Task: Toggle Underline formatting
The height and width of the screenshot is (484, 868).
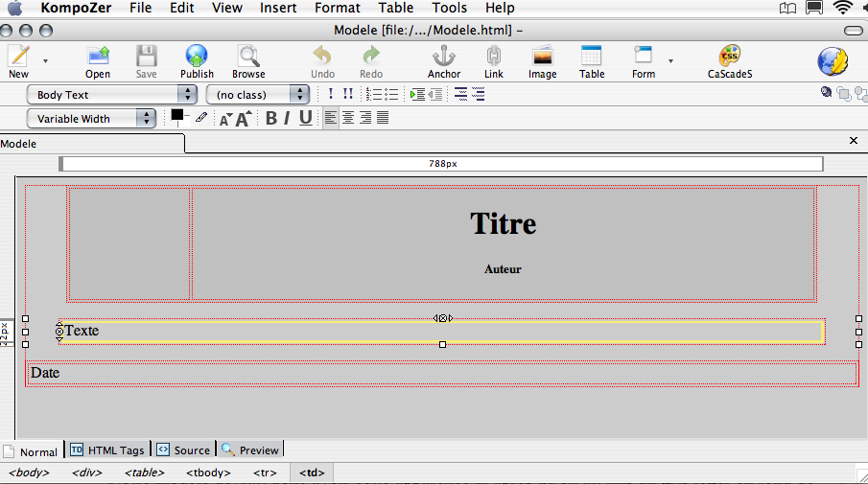Action: tap(306, 118)
